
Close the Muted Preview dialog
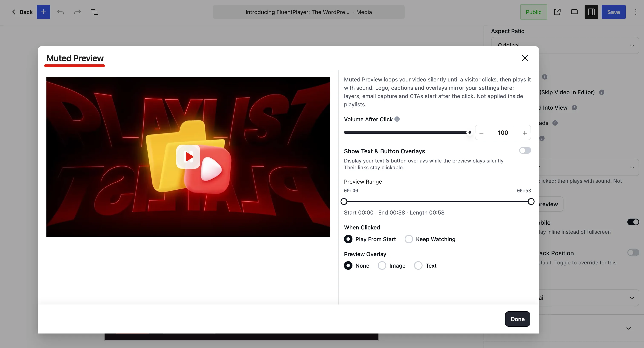pos(525,58)
